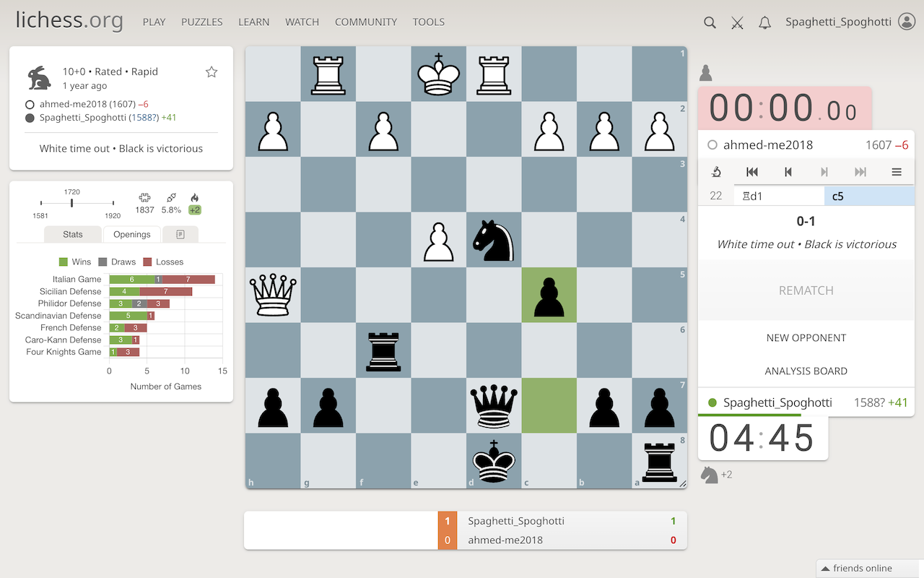Screen dimensions: 924x578
Task: Click the Losses legend red swatch
Action: pyautogui.click(x=147, y=262)
